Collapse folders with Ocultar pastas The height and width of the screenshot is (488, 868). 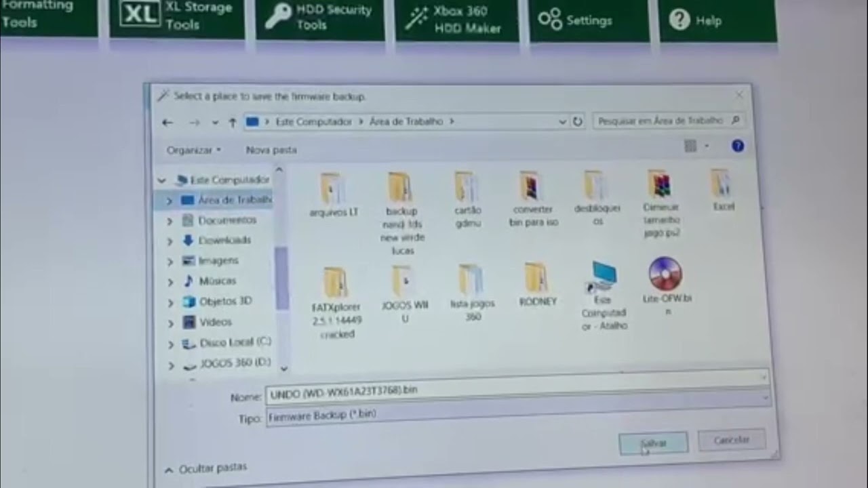205,468
